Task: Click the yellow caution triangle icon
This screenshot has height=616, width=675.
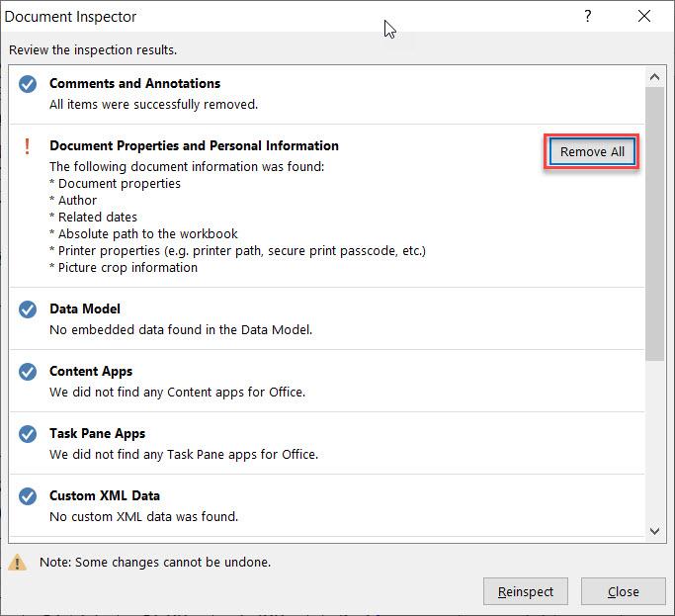Action: (x=18, y=563)
